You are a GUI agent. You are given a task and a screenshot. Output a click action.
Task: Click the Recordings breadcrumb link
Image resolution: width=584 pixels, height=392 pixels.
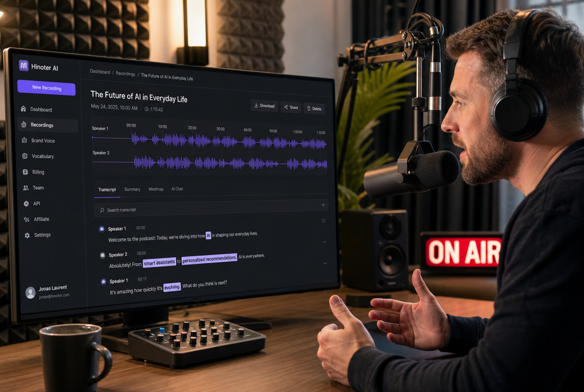(125, 73)
